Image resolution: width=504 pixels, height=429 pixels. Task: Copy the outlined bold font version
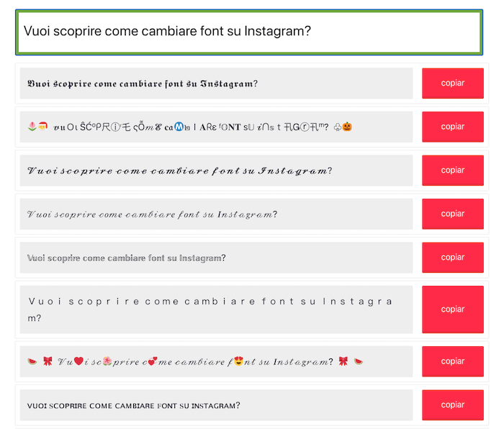[452, 257]
